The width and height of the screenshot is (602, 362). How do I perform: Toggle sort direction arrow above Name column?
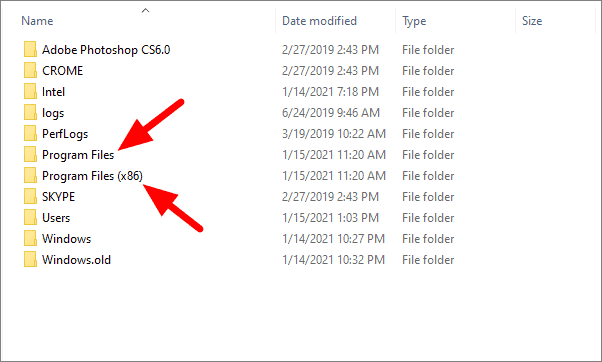pos(146,10)
